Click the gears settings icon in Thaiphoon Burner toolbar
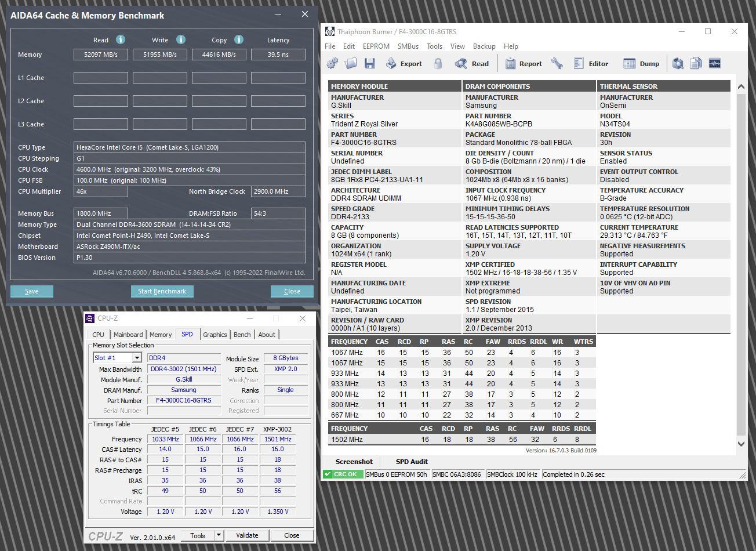Viewport: 756px width, 551px height. coord(333,63)
